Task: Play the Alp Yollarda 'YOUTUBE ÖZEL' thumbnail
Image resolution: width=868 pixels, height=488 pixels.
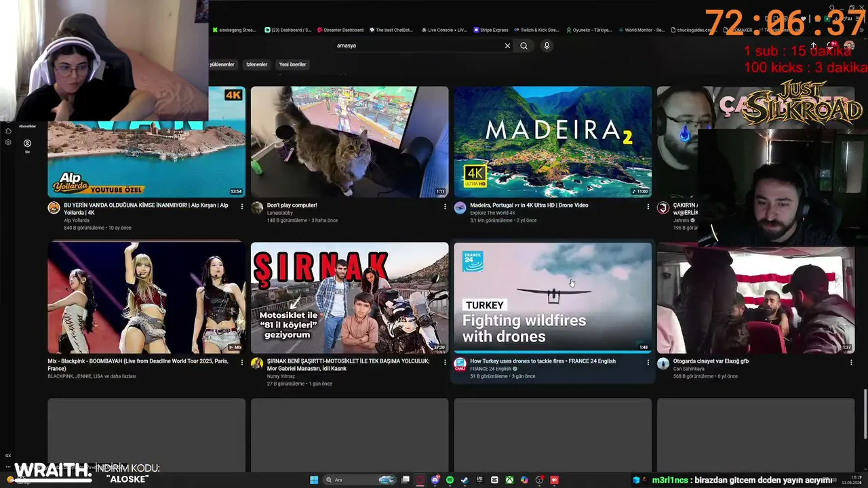Action: click(146, 159)
